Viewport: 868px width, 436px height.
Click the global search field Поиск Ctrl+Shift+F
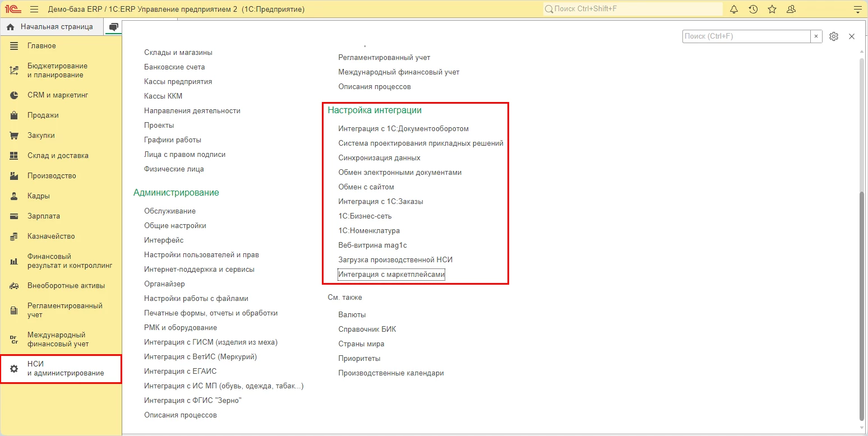tap(633, 9)
